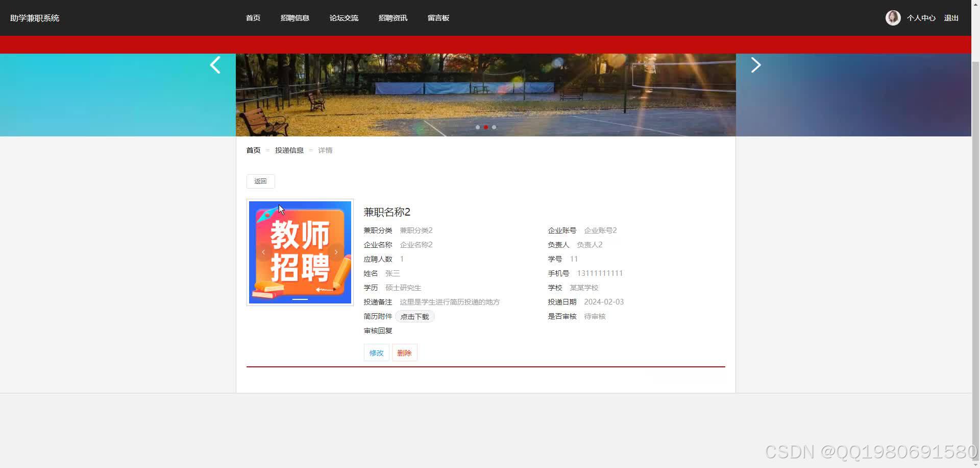Open 个人中心 from the top bar
The width and height of the screenshot is (980, 468).
[921, 17]
